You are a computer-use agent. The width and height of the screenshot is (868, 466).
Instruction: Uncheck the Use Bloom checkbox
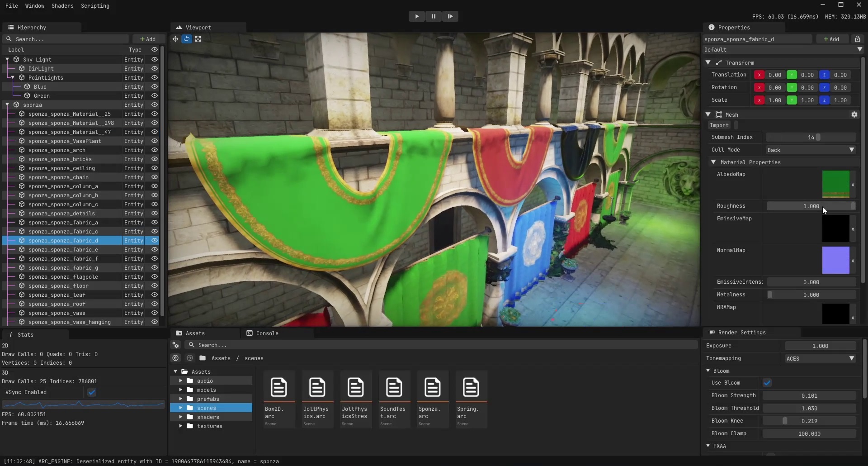767,383
